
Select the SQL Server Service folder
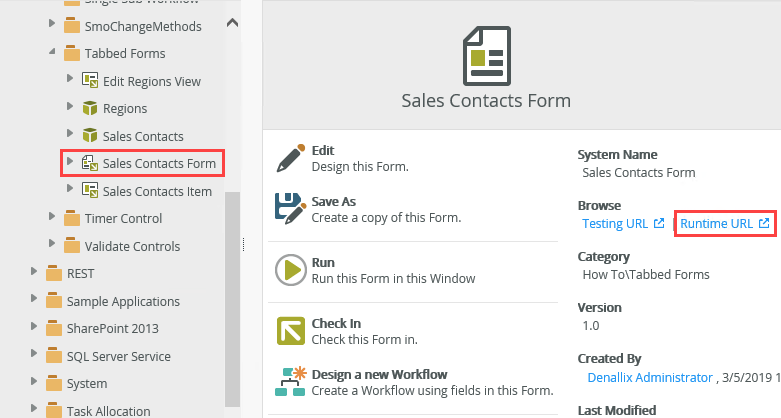[118, 356]
